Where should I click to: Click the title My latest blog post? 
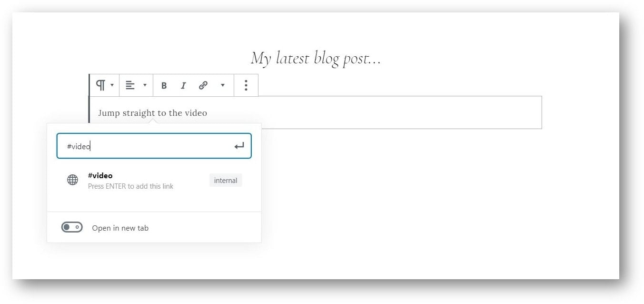[316, 59]
